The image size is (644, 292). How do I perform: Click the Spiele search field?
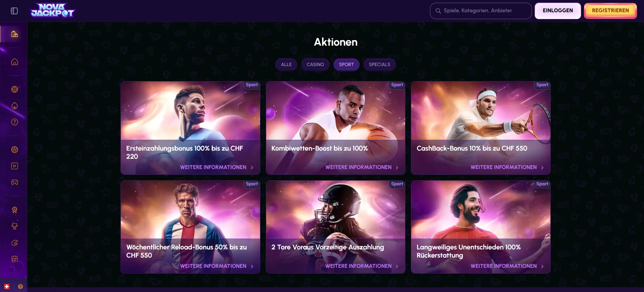[480, 11]
